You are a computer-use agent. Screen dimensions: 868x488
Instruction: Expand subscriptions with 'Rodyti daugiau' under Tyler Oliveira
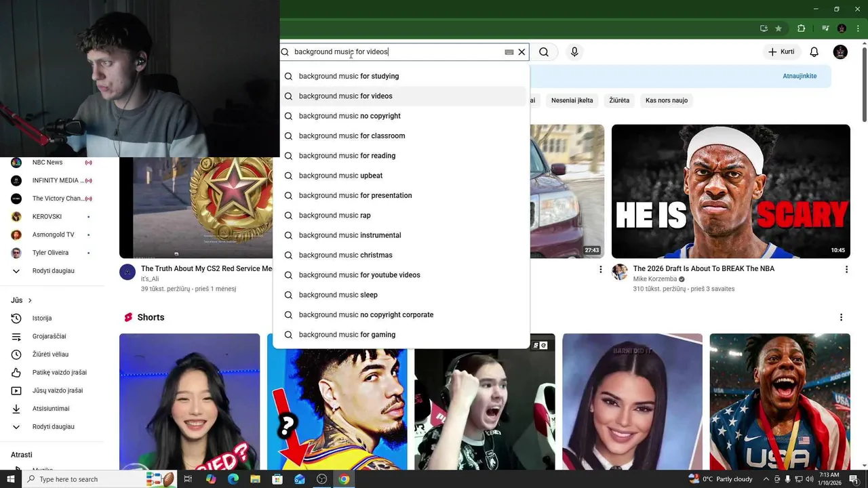(x=52, y=271)
